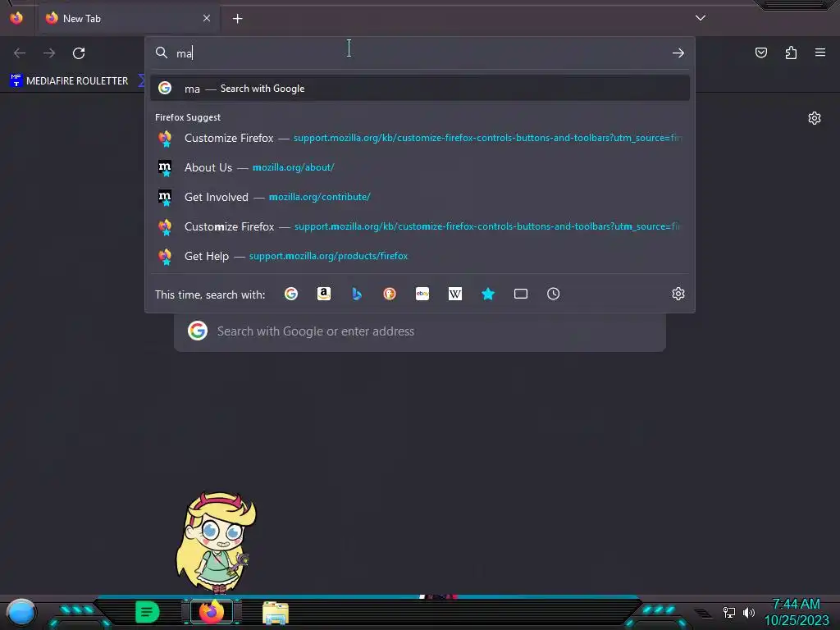This screenshot has width=840, height=630.
Task: Reload the current page
Action: point(79,53)
